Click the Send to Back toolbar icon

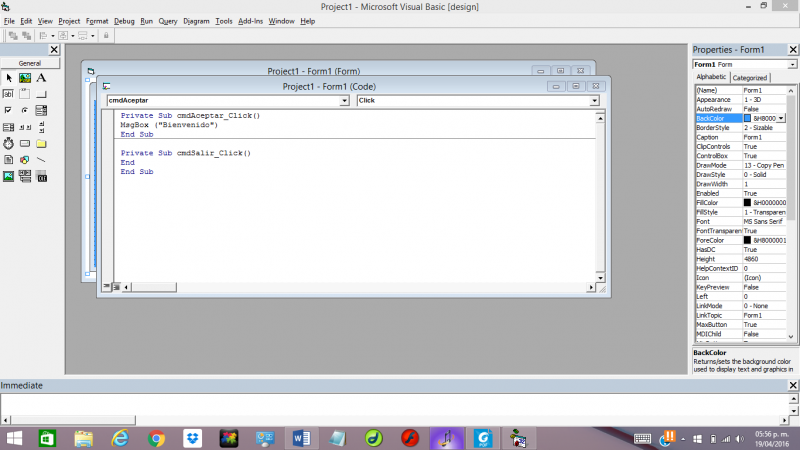point(27,36)
